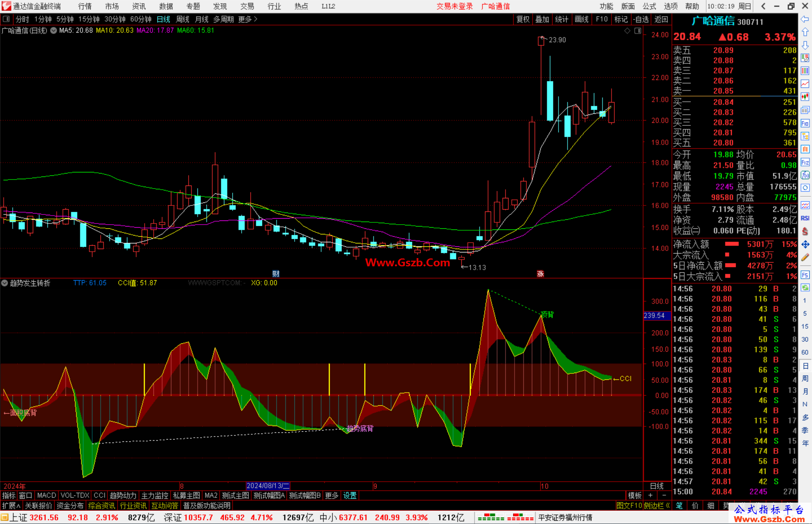The height and width of the screenshot is (524, 812).
Task: Switch to the 15-minute period in sidebar
Action: [x=805, y=326]
